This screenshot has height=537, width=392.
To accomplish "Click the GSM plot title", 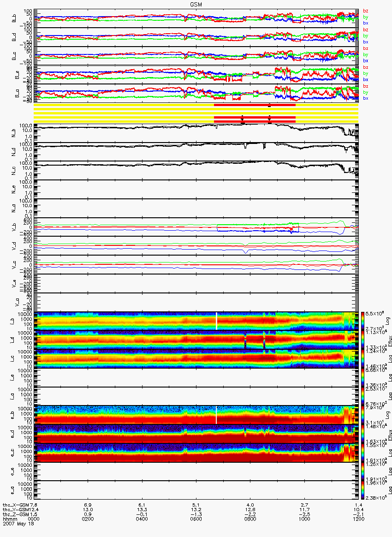I will [x=196, y=5].
